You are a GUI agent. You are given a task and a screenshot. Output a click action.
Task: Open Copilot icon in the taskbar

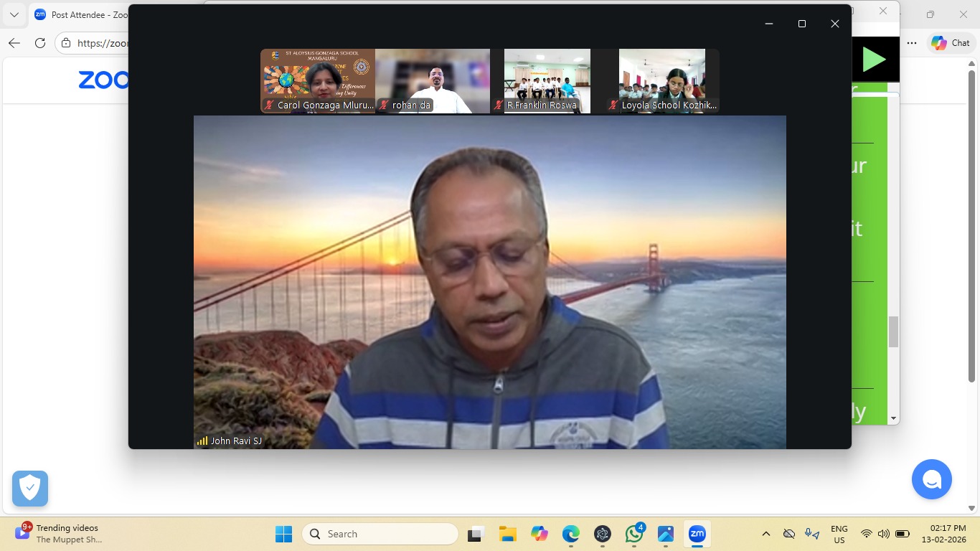pos(540,534)
